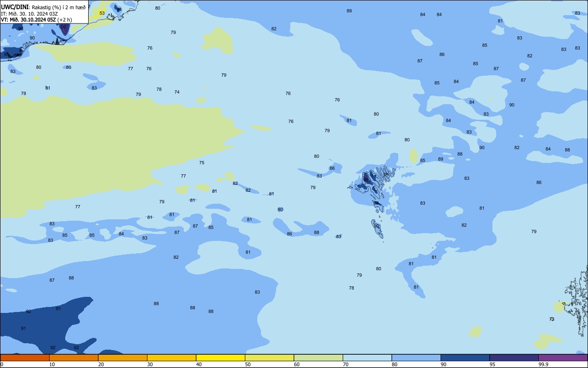Select the "30" tick label on color scale
Screen dimensions: 588x368
tap(150, 364)
